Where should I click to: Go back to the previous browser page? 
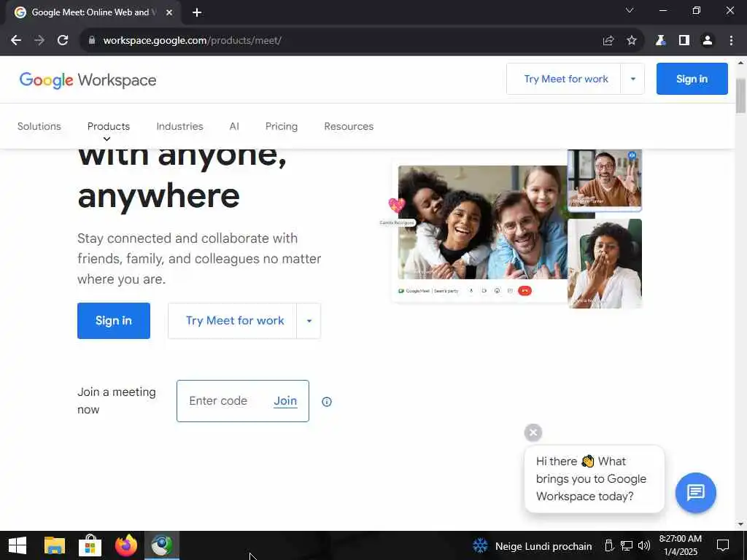pyautogui.click(x=16, y=41)
